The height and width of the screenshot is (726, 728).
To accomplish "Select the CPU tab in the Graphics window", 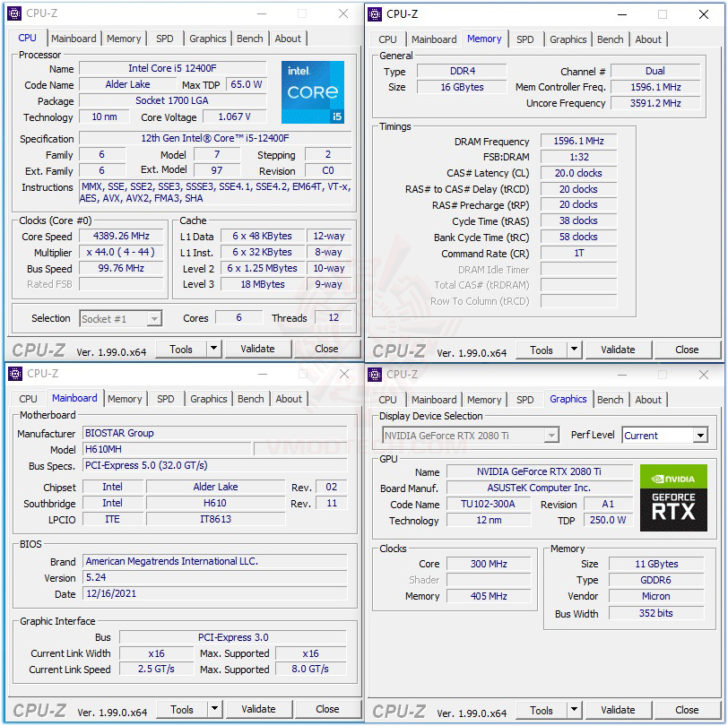I will [x=387, y=400].
